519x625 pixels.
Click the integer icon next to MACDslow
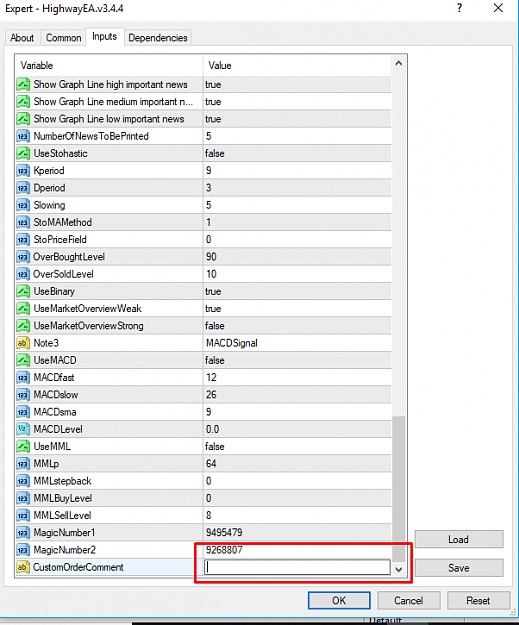pyautogui.click(x=23, y=395)
